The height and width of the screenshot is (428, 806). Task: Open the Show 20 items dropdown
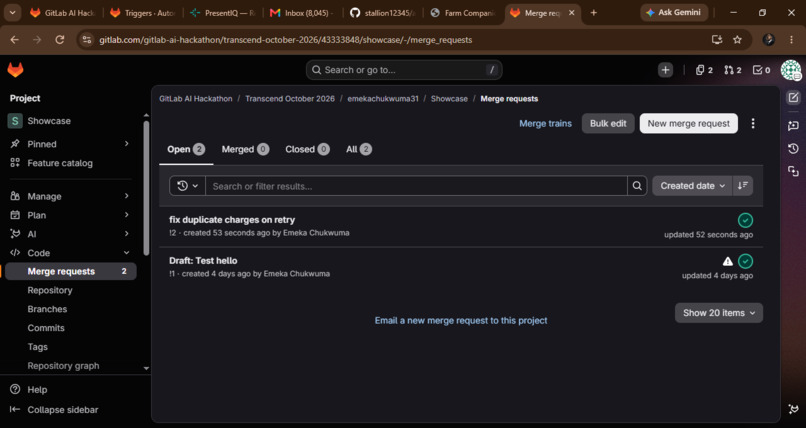pos(719,313)
